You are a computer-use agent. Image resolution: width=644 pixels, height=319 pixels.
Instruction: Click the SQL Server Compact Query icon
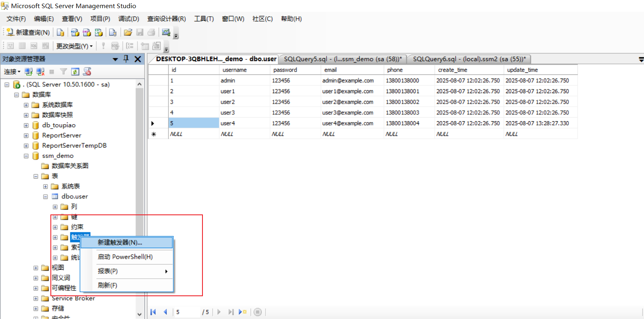click(113, 33)
